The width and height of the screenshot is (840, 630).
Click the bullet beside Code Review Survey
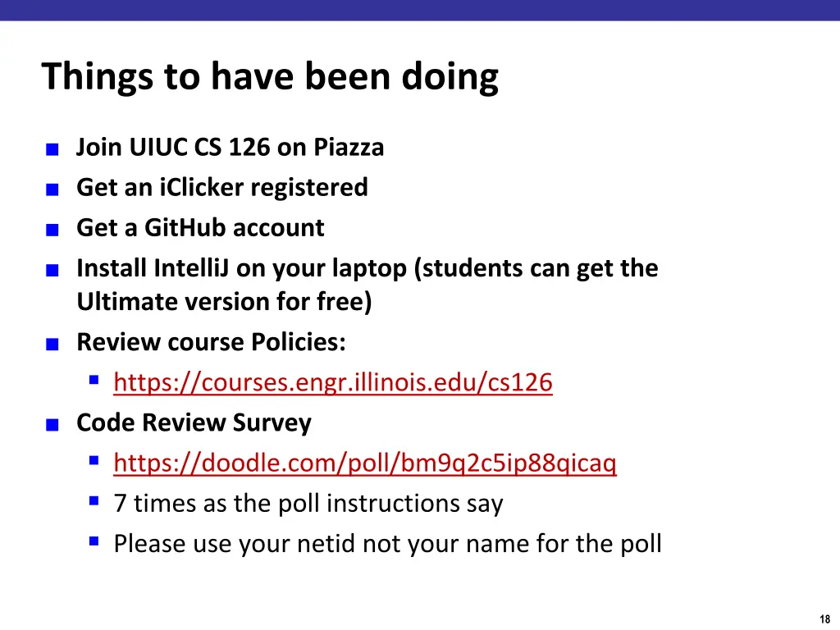[x=52, y=425]
